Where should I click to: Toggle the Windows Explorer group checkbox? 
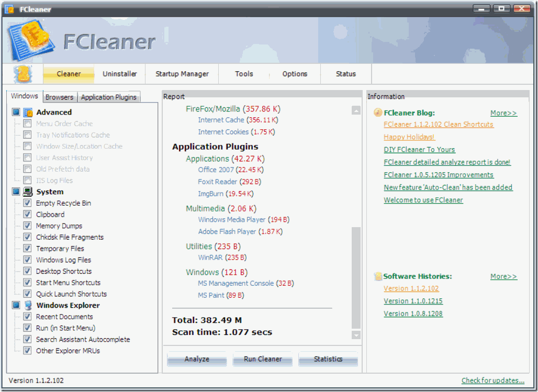pyautogui.click(x=16, y=305)
